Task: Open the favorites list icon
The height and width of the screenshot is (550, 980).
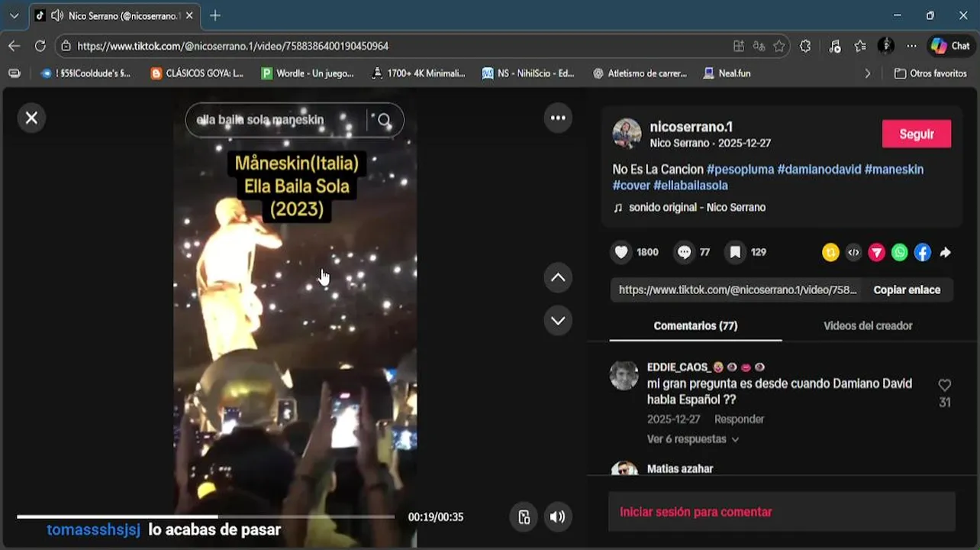Action: click(x=860, y=46)
